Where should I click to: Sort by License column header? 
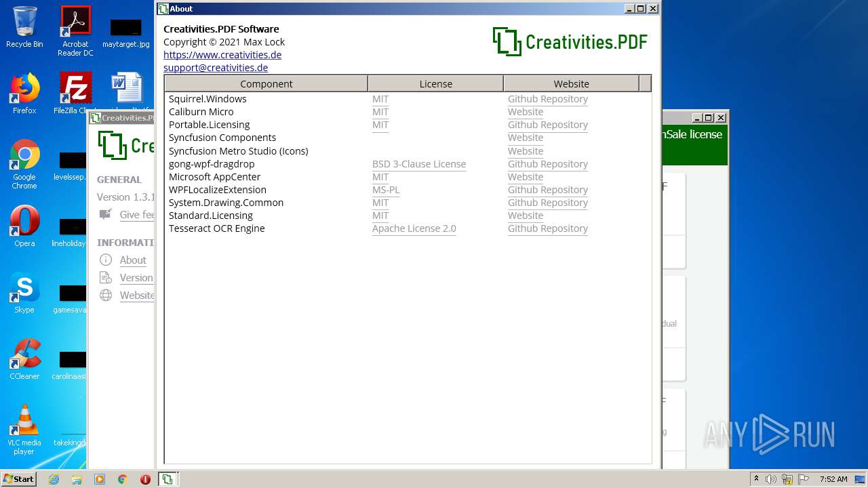435,83
